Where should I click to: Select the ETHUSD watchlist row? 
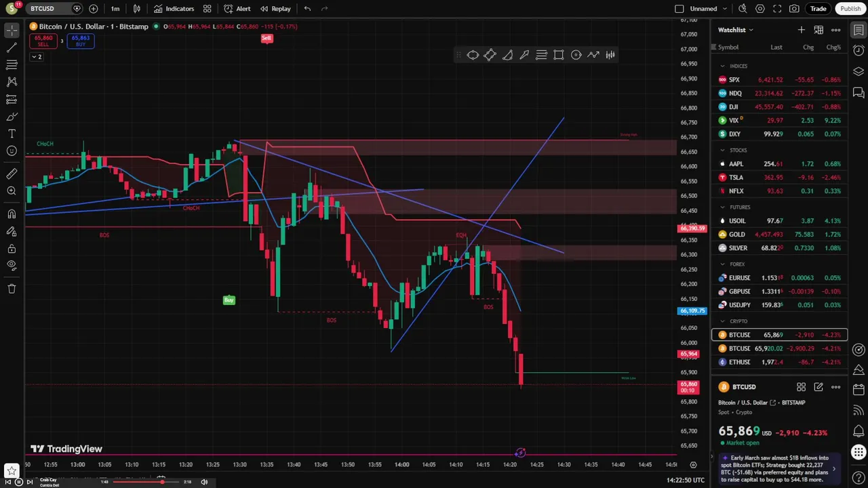780,362
